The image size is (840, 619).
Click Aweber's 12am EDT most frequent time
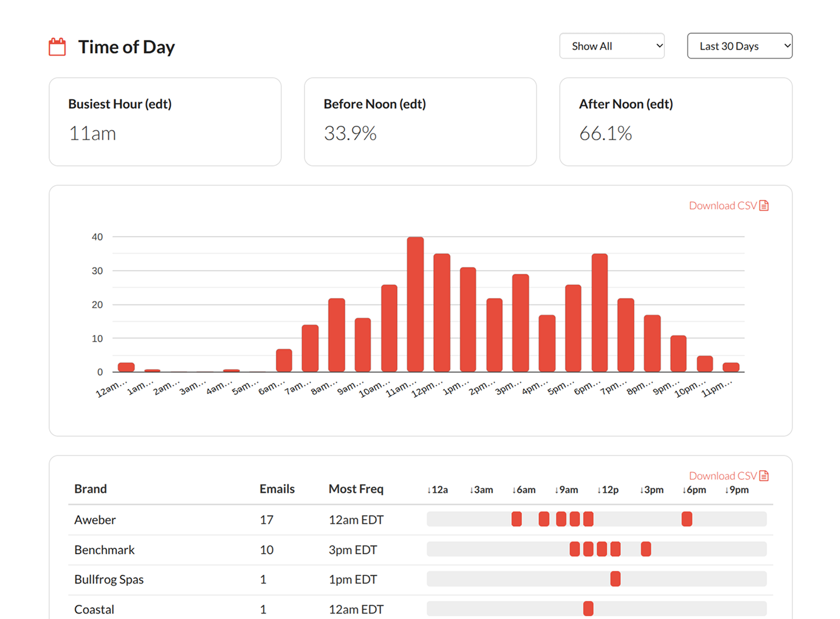click(356, 520)
